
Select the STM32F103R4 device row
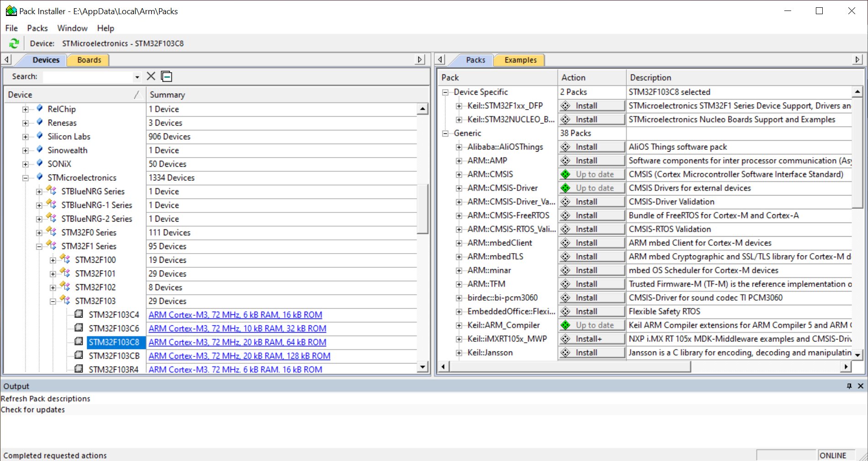tap(113, 369)
